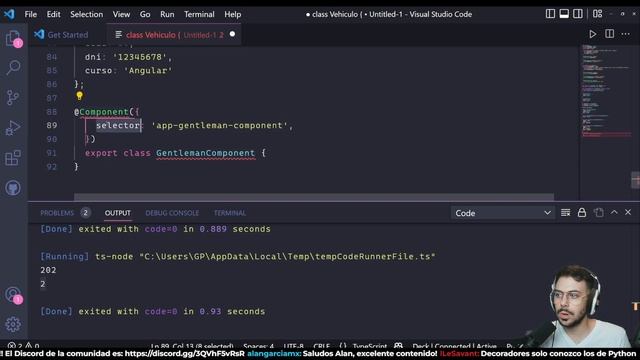Open the Extensions view

(13, 158)
